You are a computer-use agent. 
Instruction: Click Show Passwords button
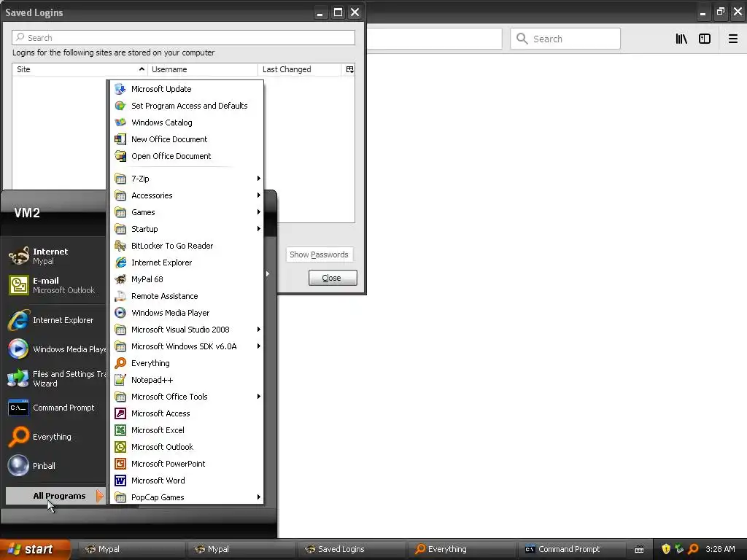(x=320, y=254)
